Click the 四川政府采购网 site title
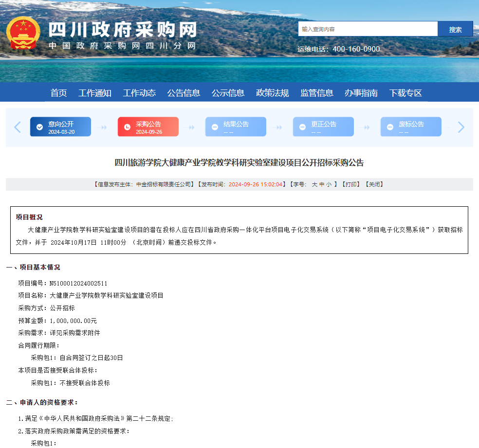 pyautogui.click(x=123, y=30)
